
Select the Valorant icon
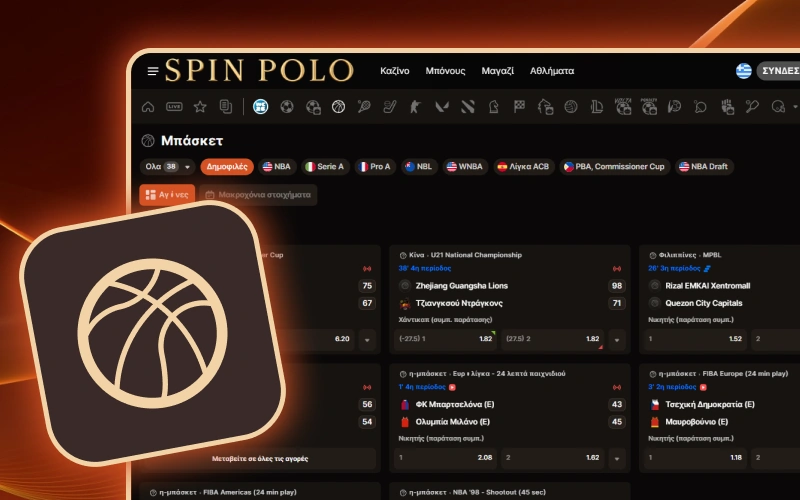tap(442, 107)
